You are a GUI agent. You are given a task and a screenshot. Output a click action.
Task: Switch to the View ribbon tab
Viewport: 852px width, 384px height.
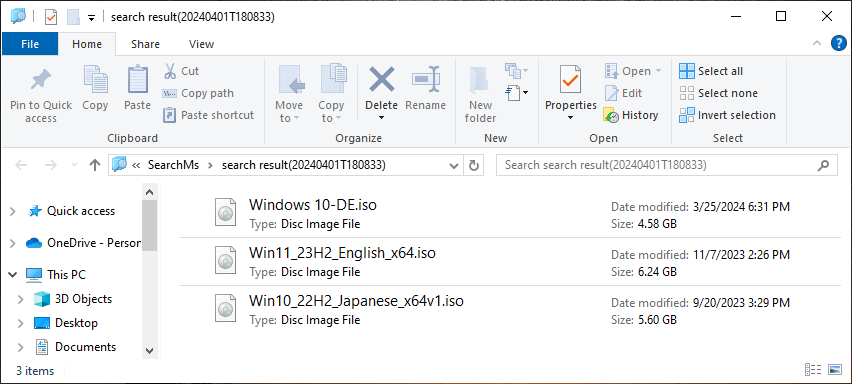201,44
